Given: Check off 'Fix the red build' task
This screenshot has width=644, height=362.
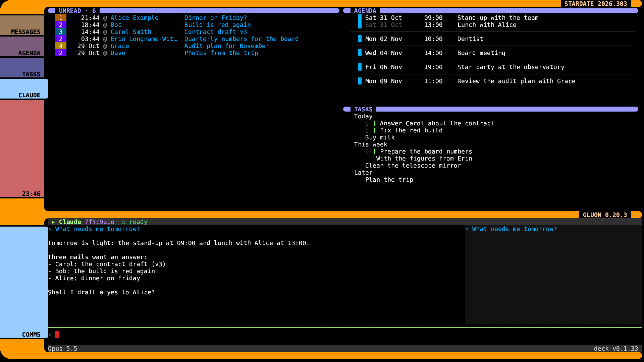Looking at the screenshot, I should pos(371,130).
